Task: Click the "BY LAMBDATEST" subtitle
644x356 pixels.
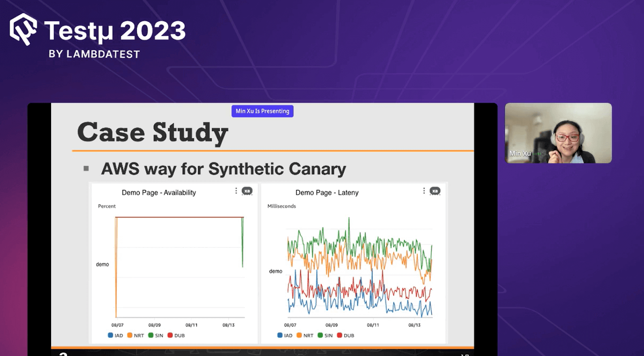Action: (94, 54)
